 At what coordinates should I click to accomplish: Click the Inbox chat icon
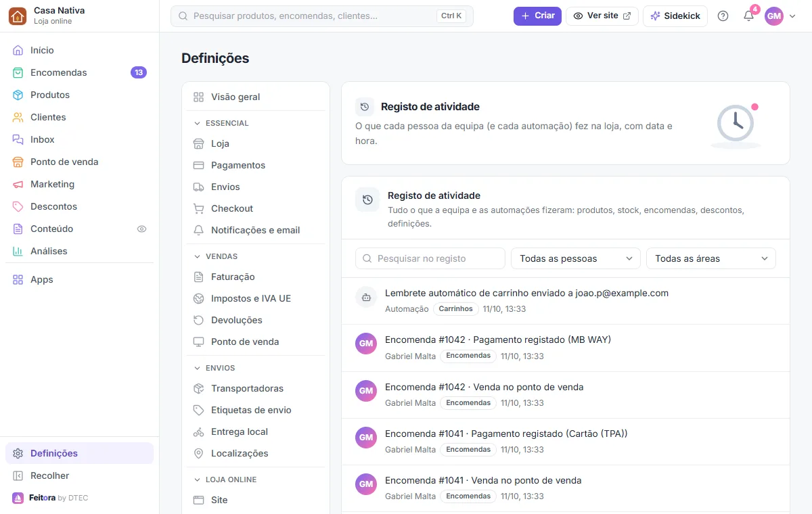pyautogui.click(x=18, y=140)
